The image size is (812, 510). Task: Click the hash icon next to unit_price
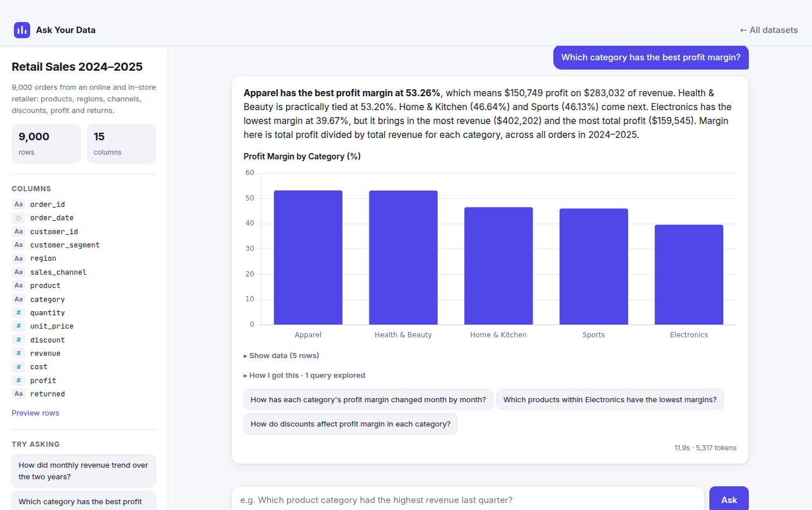coord(19,326)
